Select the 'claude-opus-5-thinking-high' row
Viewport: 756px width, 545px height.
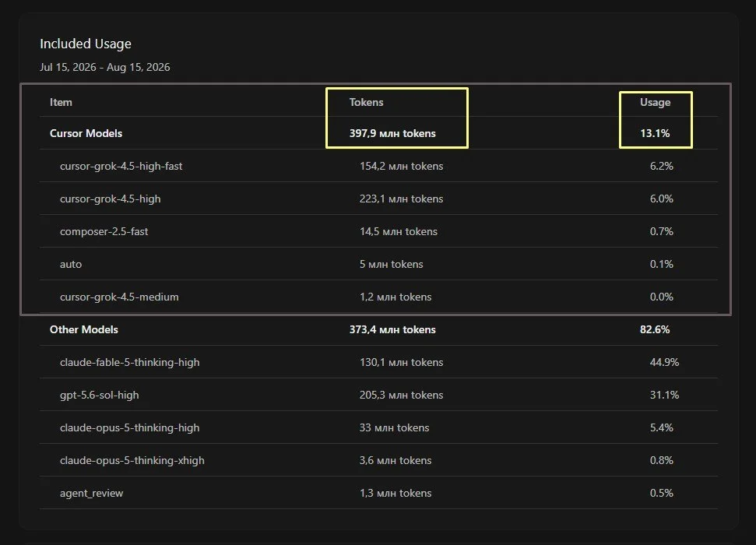(x=378, y=427)
